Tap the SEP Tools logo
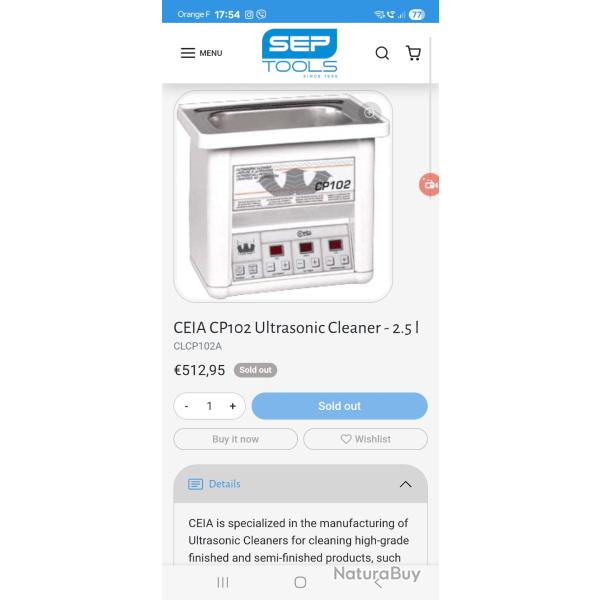Screen dimensions: 600x600 (x=300, y=53)
